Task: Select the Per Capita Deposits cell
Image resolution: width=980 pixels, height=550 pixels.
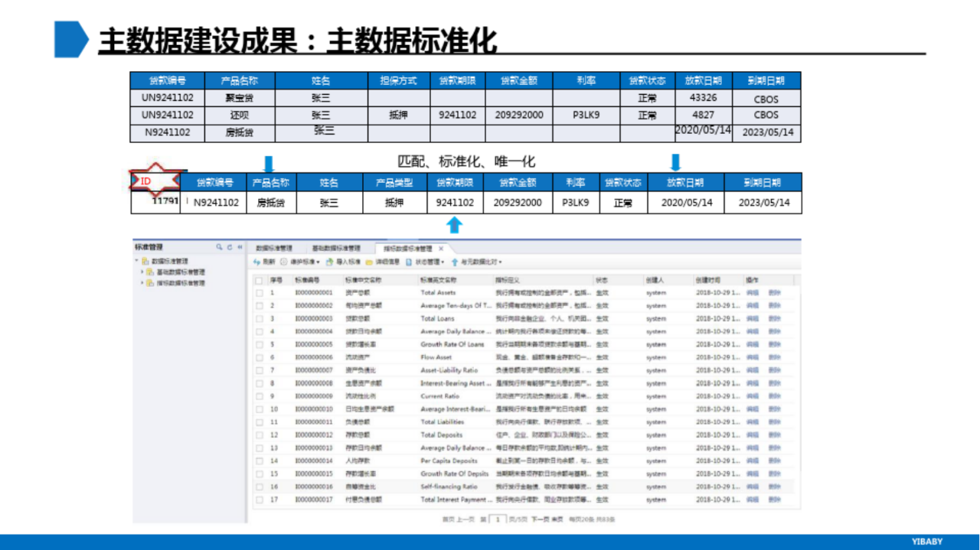Action: (449, 461)
